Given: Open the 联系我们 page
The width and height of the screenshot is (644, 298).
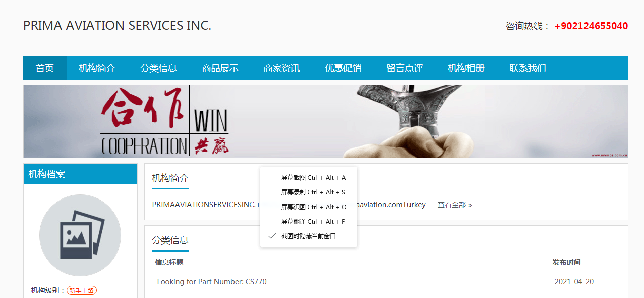Looking at the screenshot, I should coord(528,68).
